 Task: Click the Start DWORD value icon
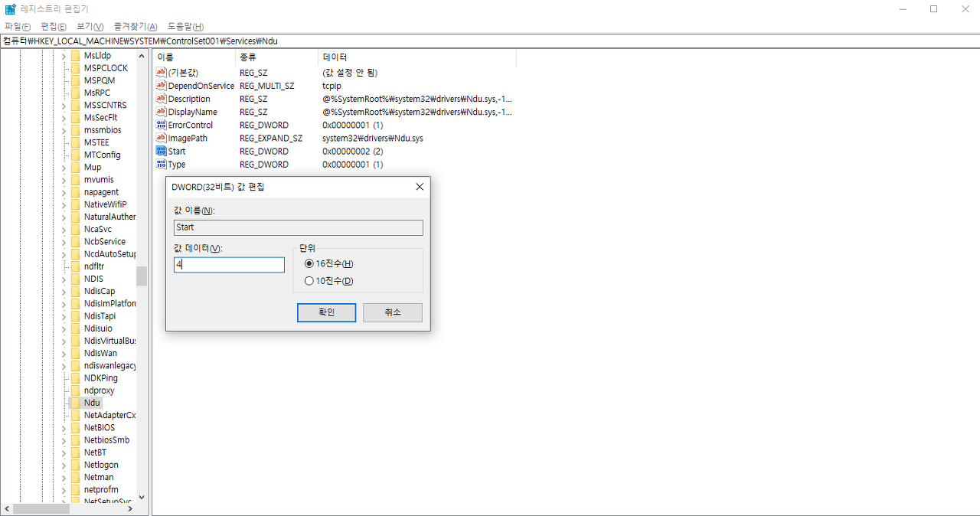coord(161,151)
